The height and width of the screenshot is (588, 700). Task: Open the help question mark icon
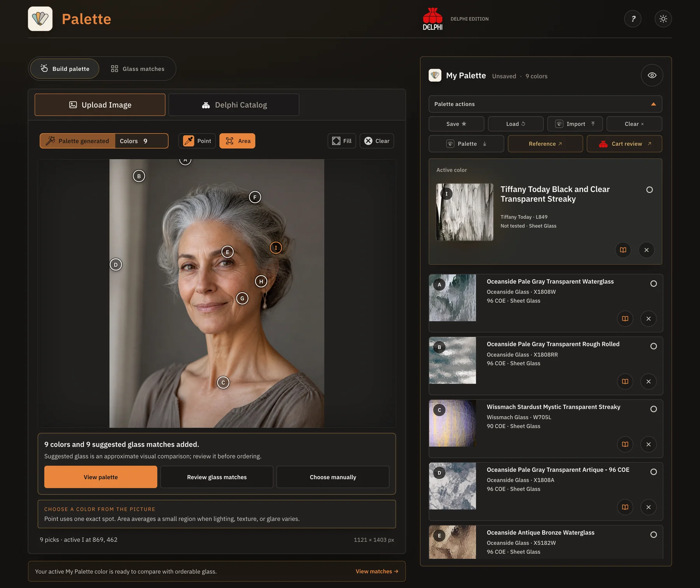(633, 19)
